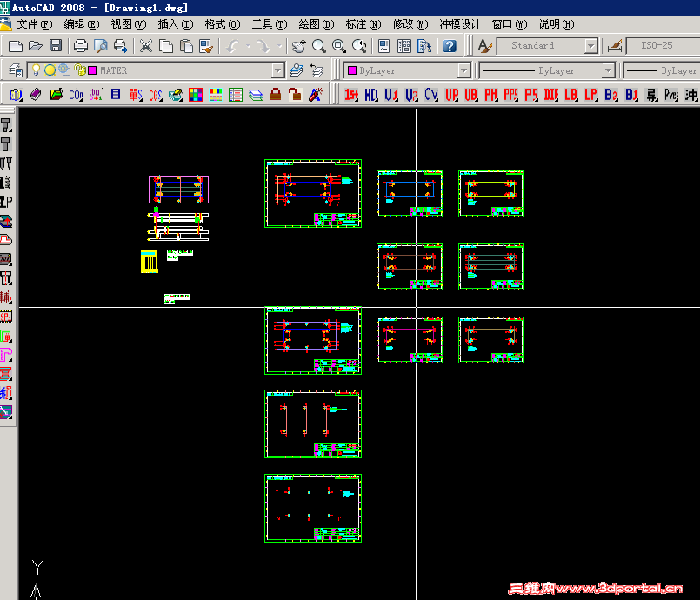The height and width of the screenshot is (600, 700).
Task: Open the lineweight ByLayer dropdown
Action: tap(663, 70)
